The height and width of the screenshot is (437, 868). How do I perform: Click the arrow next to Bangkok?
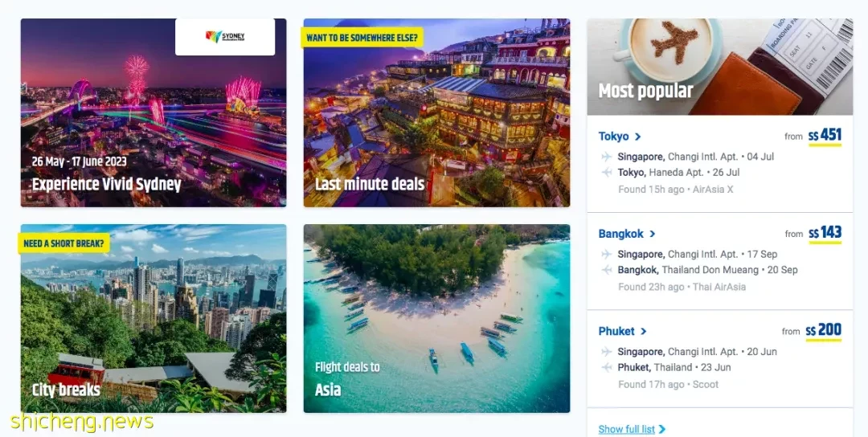point(652,234)
